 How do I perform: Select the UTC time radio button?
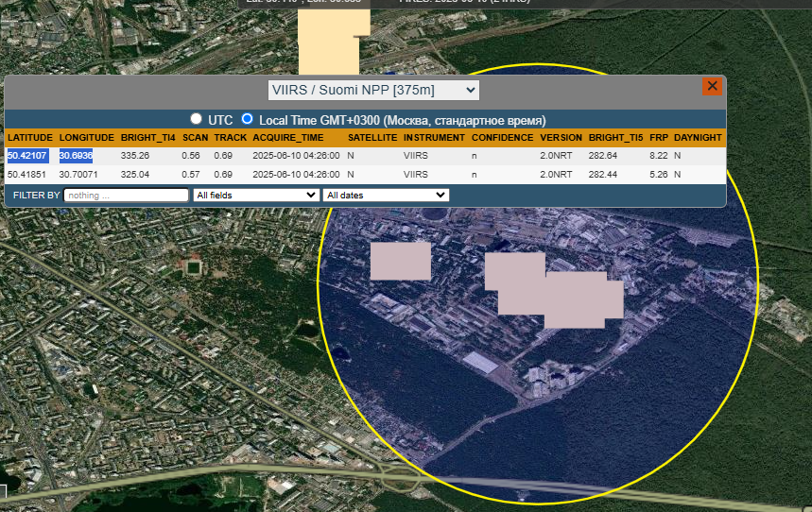click(x=197, y=119)
